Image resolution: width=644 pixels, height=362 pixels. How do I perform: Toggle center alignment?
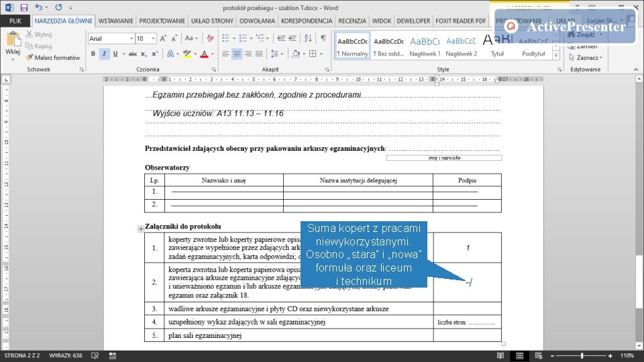coord(237,54)
